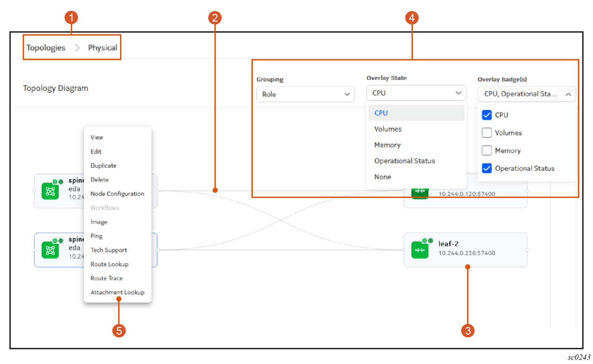Image resolution: width=593 pixels, height=364 pixels.
Task: Check the CPU overlay badge checkbox
Action: [x=486, y=115]
